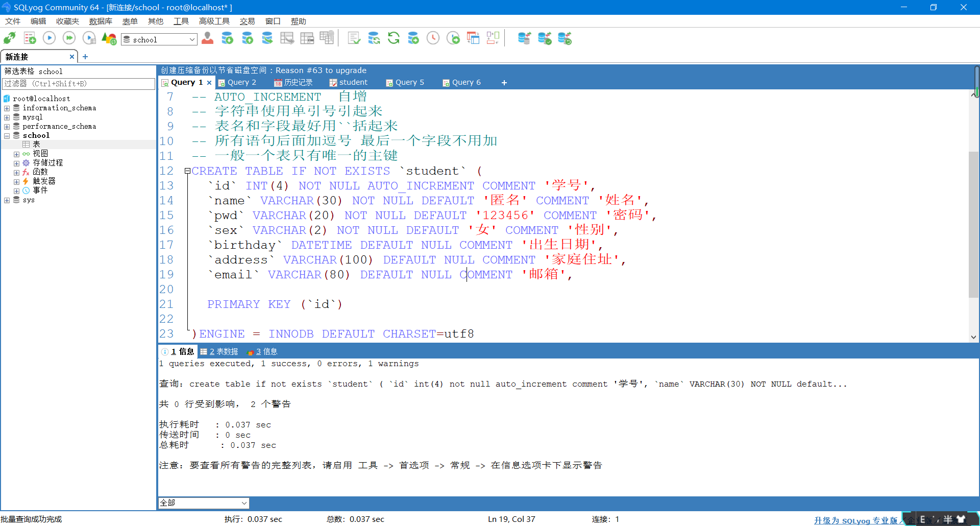Collapse the school database node
This screenshot has width=980, height=526.
click(x=7, y=135)
